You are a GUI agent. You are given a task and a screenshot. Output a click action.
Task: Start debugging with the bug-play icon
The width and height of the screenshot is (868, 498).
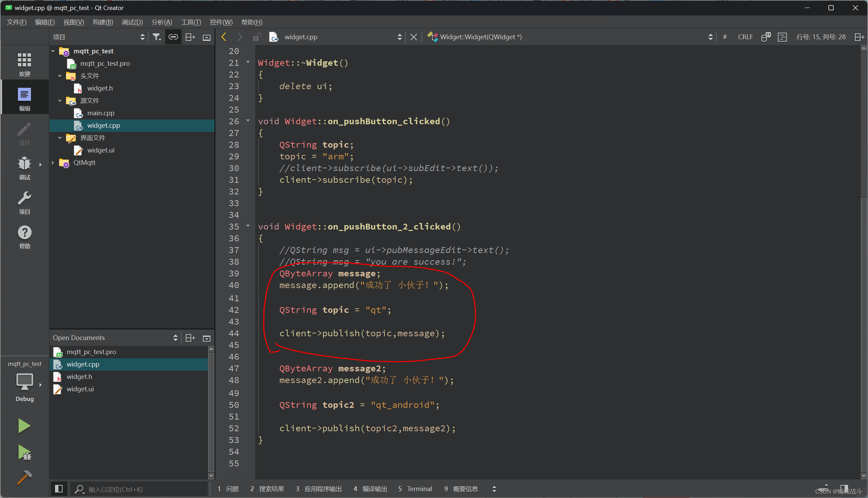(x=24, y=452)
